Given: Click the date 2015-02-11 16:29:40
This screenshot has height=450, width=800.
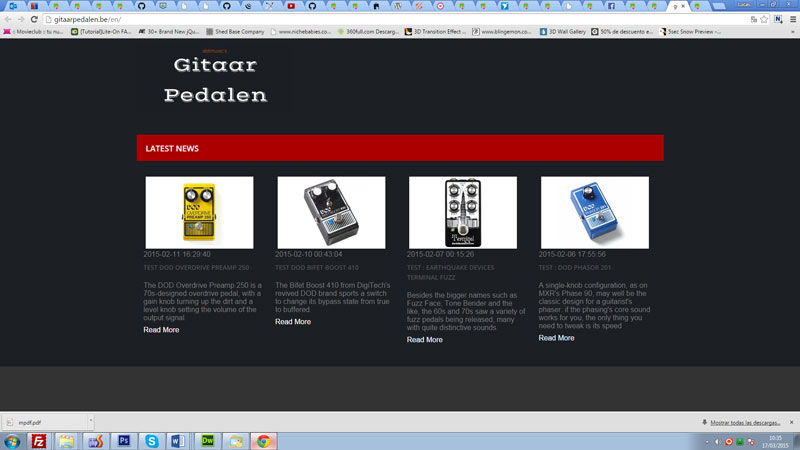Looking at the screenshot, I should pyautogui.click(x=177, y=254).
